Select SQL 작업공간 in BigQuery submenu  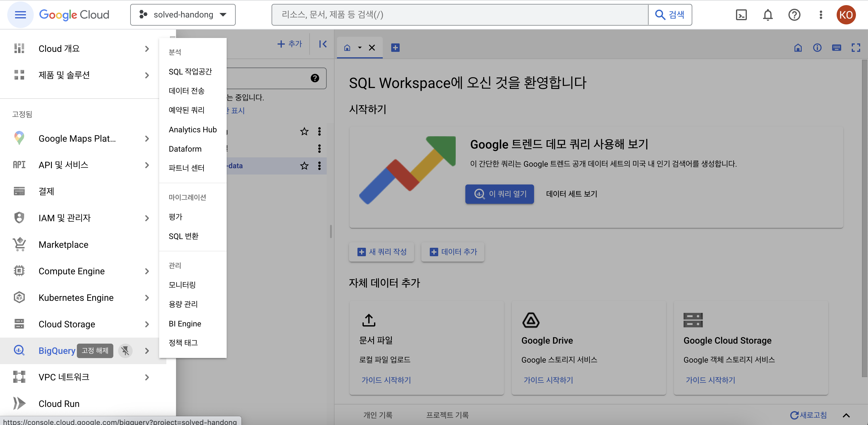tap(190, 71)
